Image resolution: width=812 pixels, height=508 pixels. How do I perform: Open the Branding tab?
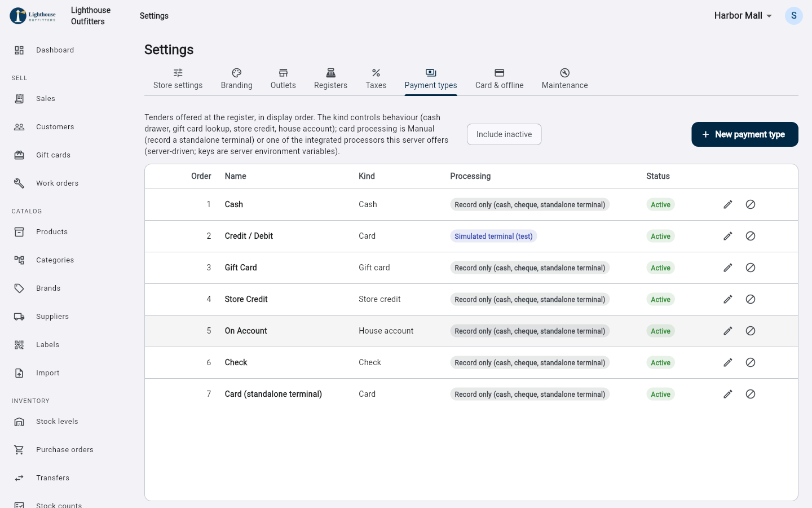point(237,79)
